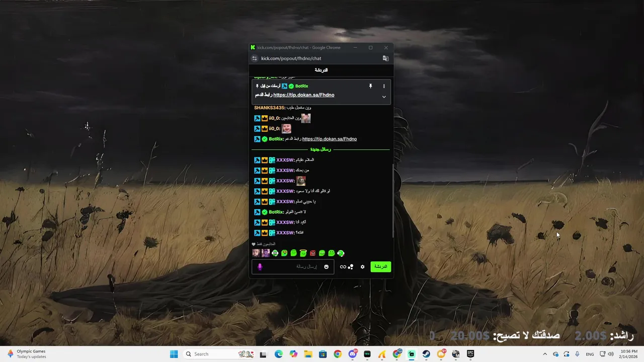Click the Chrome translate page icon
644x362 pixels.
click(x=386, y=58)
